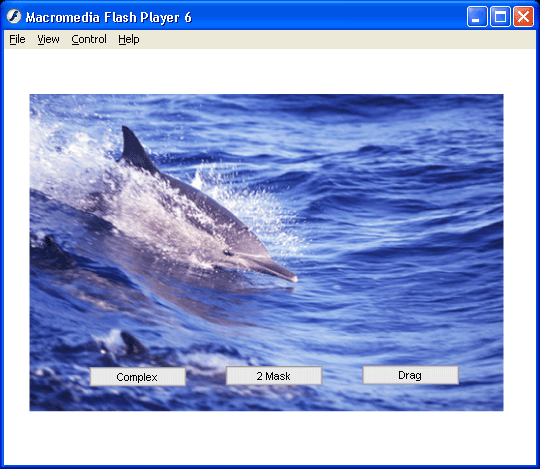Open the Help menu
540x469 pixels.
[129, 39]
